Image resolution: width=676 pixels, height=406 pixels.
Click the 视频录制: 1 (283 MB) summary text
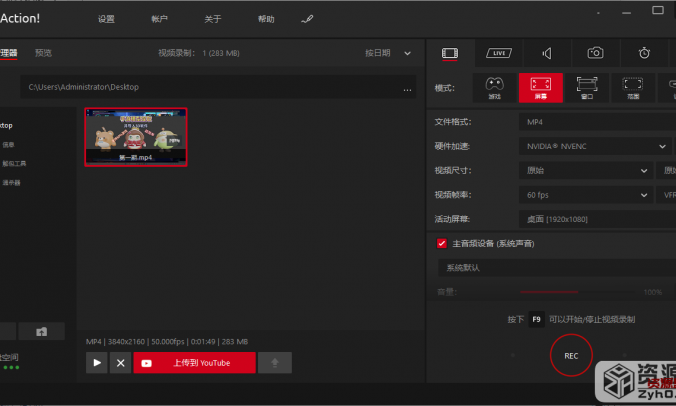coord(199,53)
